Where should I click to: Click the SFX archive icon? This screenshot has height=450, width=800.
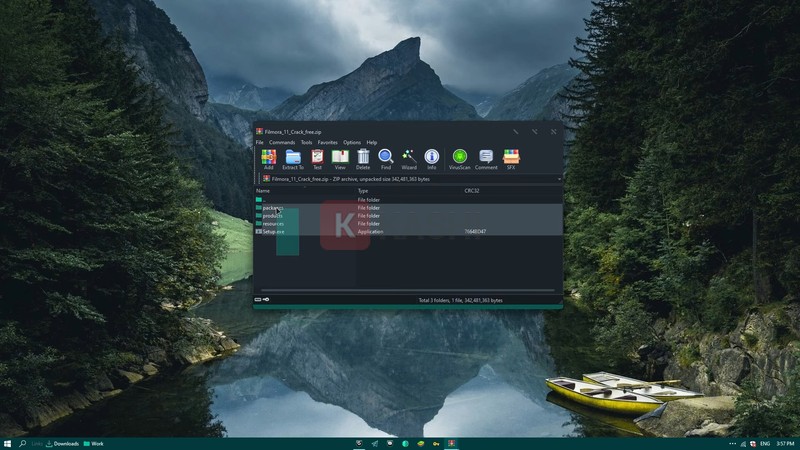pyautogui.click(x=511, y=157)
